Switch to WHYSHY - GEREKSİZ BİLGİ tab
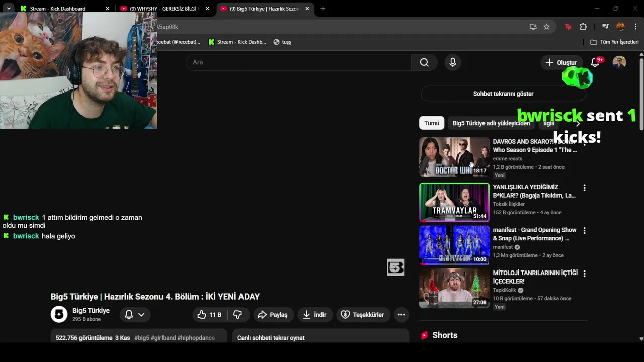This screenshot has width=644, height=362. [x=164, y=9]
